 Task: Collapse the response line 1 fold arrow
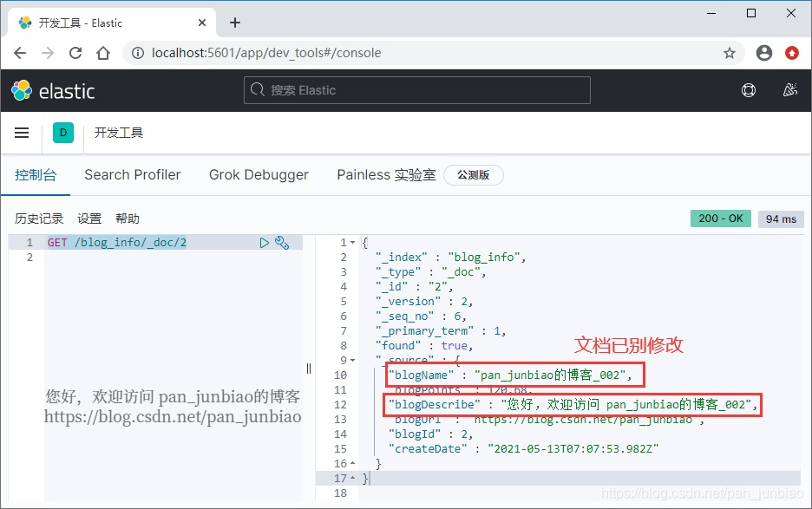(353, 242)
